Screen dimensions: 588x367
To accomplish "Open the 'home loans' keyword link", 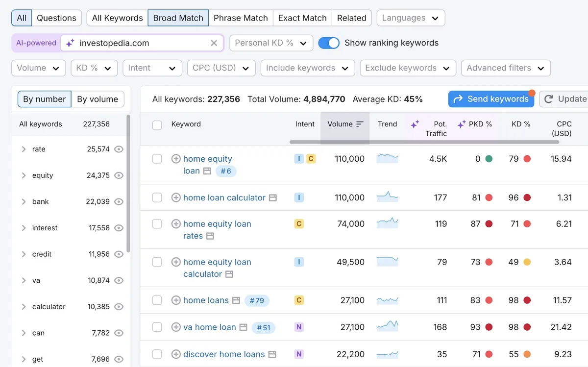I will tap(206, 300).
